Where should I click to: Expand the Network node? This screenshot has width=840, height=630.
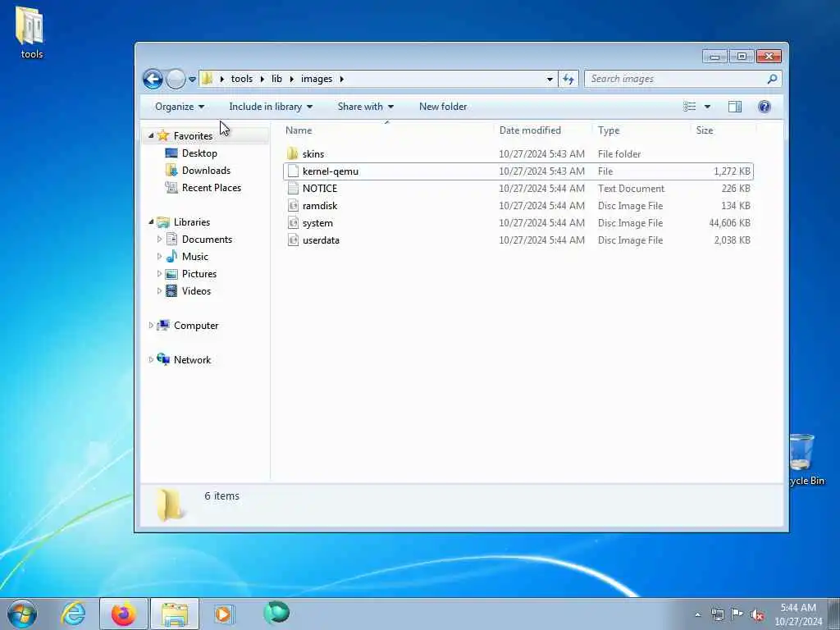(151, 359)
